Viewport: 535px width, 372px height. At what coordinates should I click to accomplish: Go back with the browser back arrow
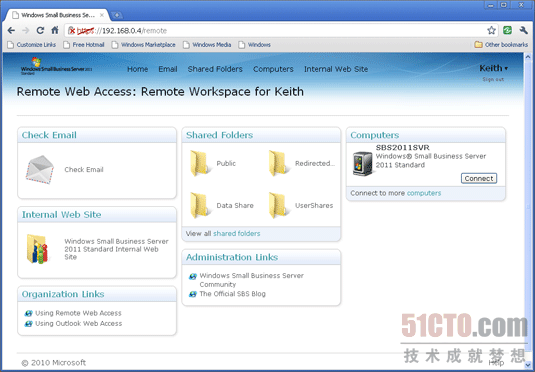(x=11, y=31)
